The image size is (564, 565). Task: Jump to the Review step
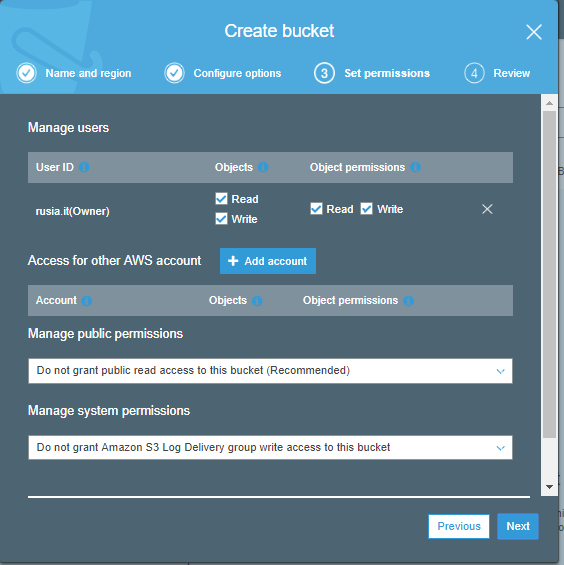pyautogui.click(x=497, y=73)
